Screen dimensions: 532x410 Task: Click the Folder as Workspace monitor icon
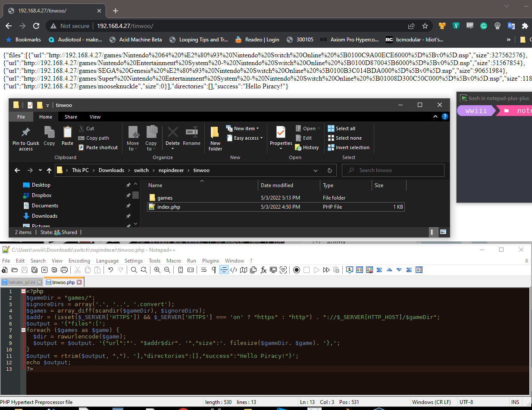(x=273, y=270)
